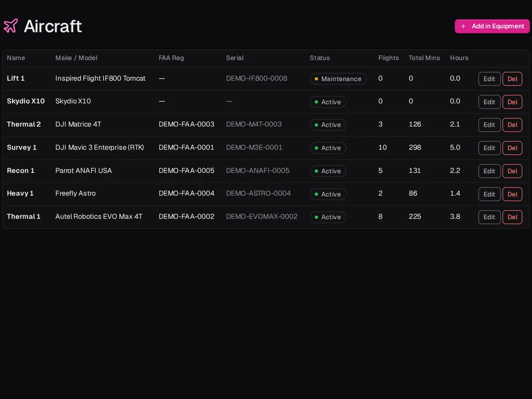Click hours value 5.0 for Survey 1
The height and width of the screenshot is (399, 532).
point(455,148)
